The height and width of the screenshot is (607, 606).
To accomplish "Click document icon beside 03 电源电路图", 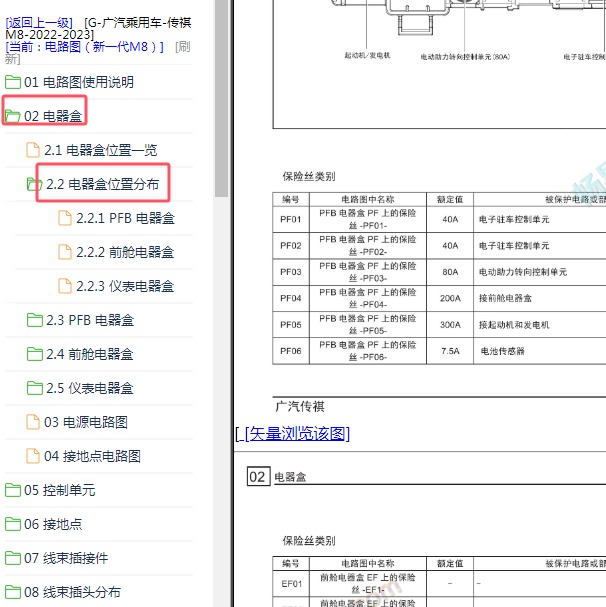I will (33, 422).
